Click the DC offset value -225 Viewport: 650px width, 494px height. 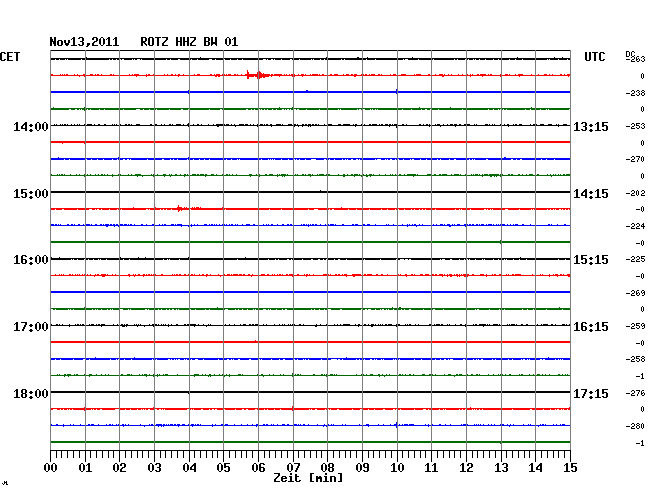[635, 259]
